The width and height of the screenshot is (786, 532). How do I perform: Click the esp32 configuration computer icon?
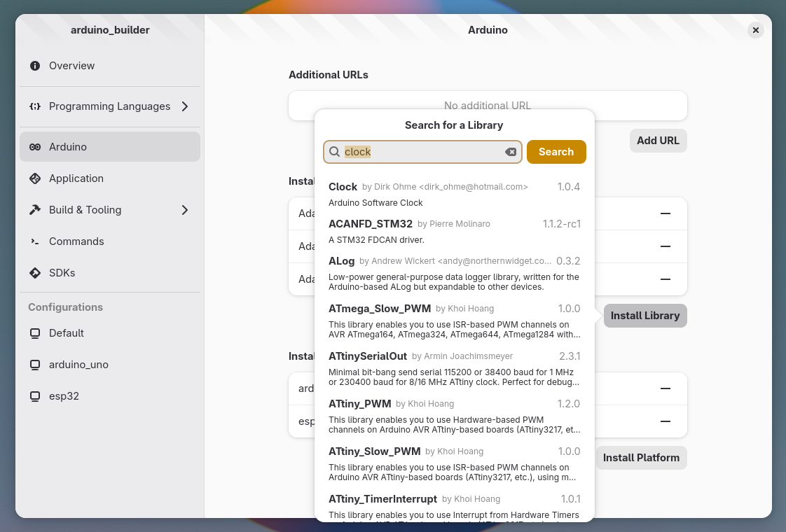34,396
